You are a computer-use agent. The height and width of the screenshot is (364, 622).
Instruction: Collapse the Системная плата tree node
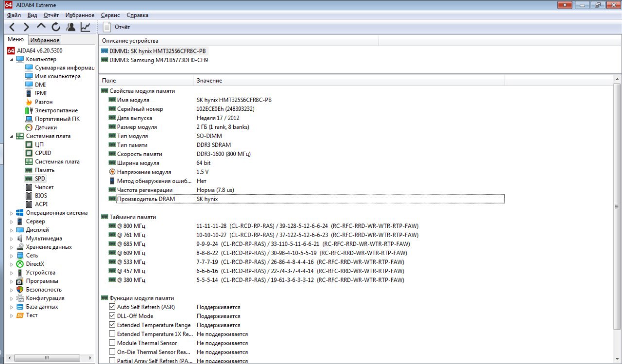pyautogui.click(x=12, y=136)
